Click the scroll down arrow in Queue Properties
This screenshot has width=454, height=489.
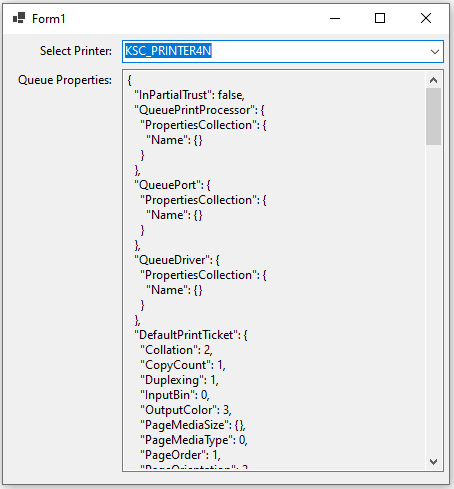(x=433, y=462)
